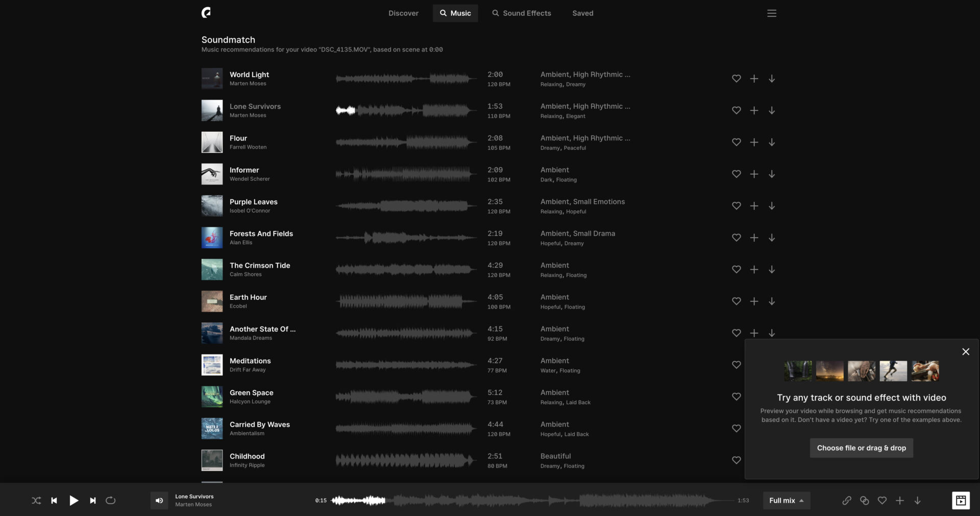This screenshot has height=516, width=980.
Task: Open the Discover tab
Action: [403, 13]
